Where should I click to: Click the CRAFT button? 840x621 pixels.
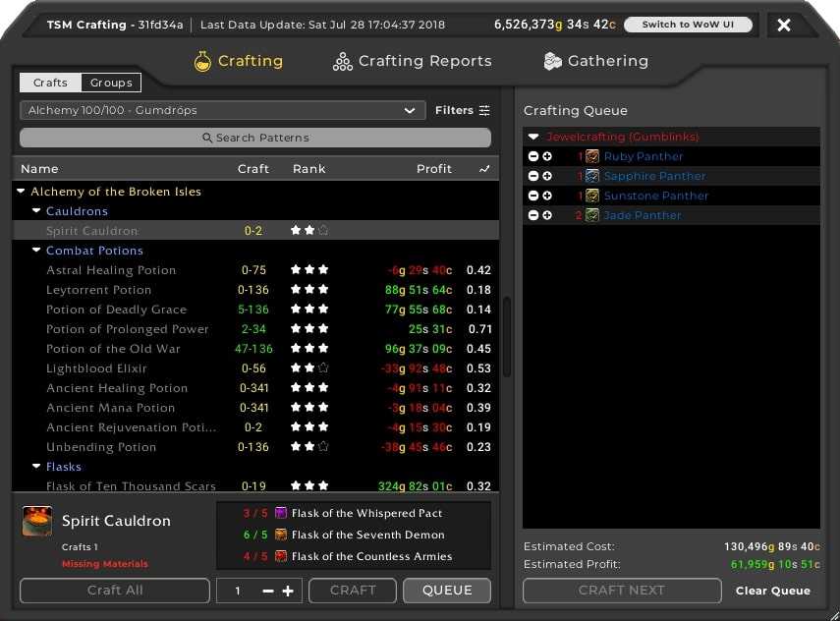pos(353,591)
